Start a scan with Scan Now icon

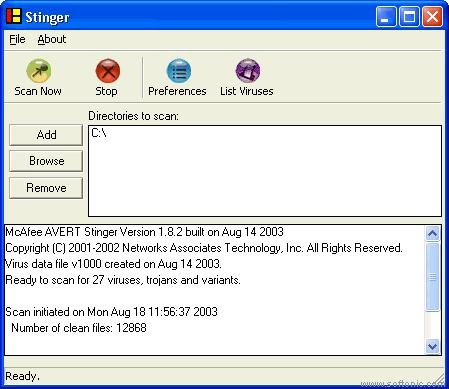click(38, 71)
